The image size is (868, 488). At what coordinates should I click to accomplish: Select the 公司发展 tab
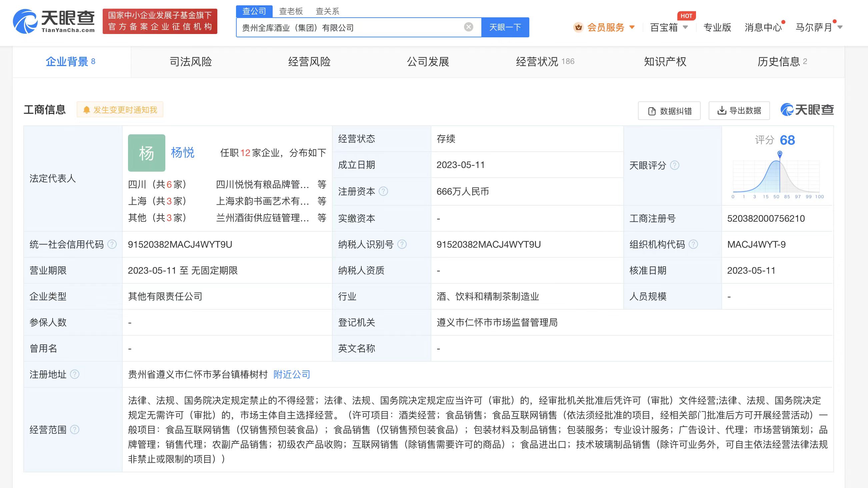(x=428, y=62)
